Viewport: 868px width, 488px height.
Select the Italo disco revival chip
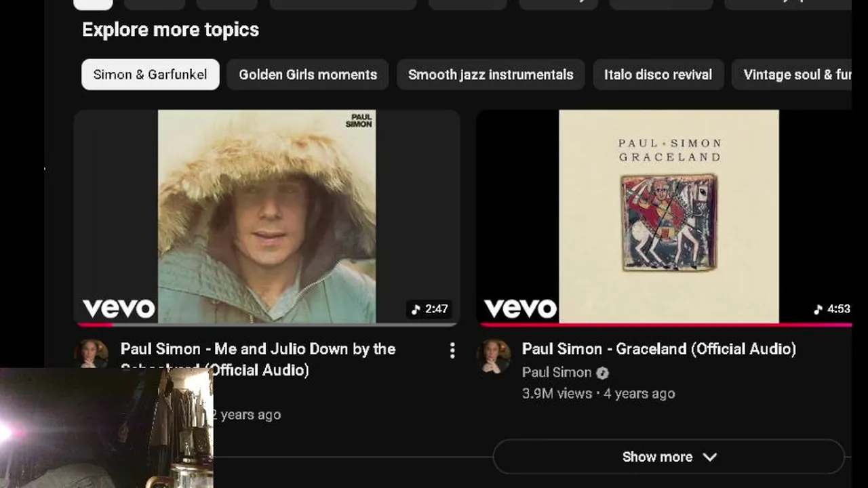[658, 75]
